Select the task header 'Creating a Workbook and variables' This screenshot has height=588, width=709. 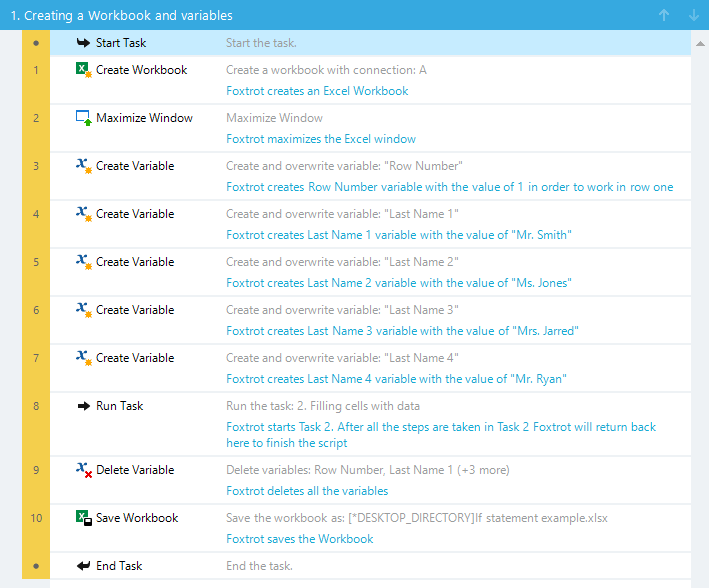pos(121,15)
